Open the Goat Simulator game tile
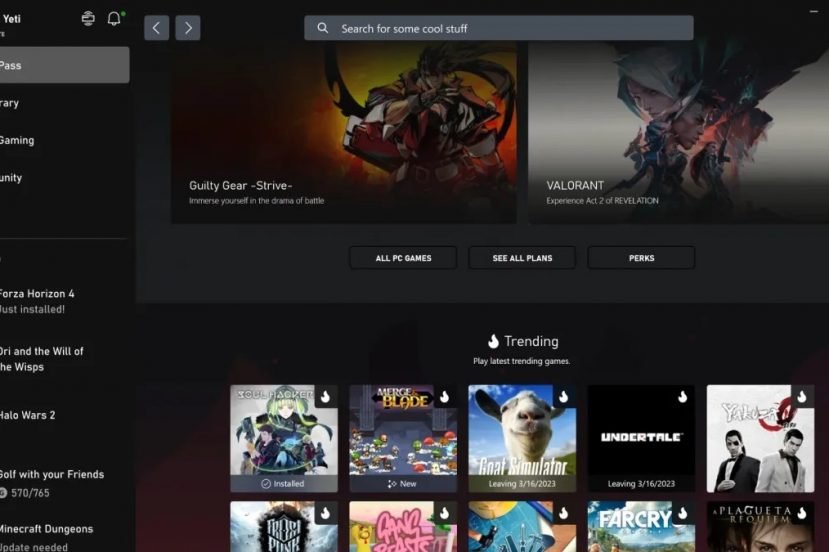 tap(522, 438)
